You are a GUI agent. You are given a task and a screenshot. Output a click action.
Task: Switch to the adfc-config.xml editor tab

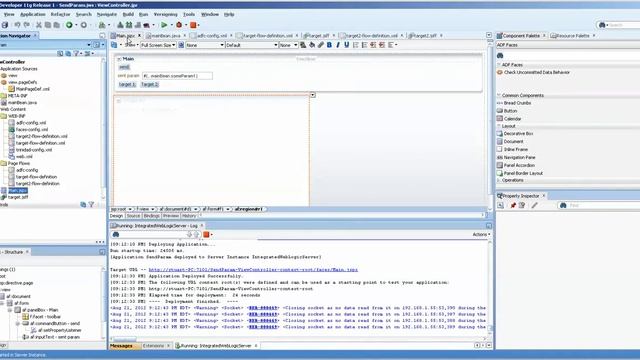pyautogui.click(x=211, y=36)
